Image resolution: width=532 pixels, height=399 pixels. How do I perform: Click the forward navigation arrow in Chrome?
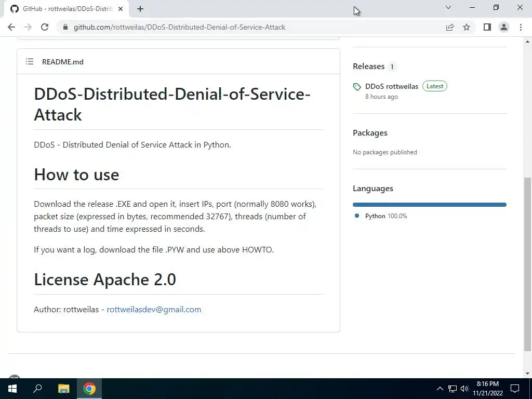pos(28,27)
